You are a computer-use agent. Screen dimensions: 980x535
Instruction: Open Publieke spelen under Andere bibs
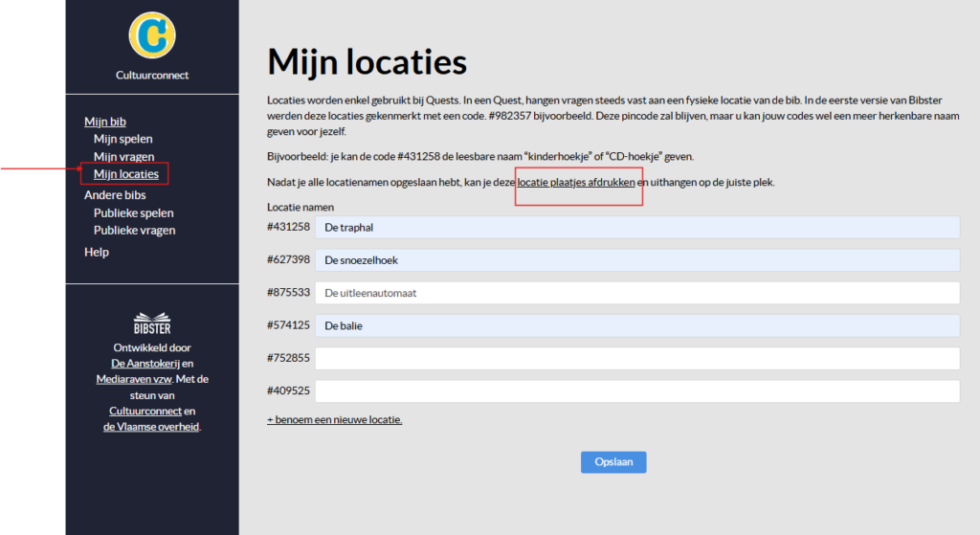coord(133,212)
